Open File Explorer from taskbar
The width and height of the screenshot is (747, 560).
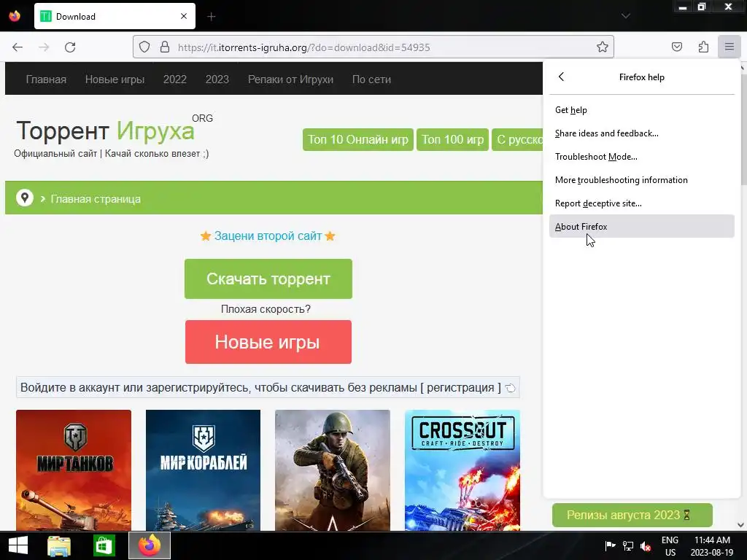click(59, 545)
